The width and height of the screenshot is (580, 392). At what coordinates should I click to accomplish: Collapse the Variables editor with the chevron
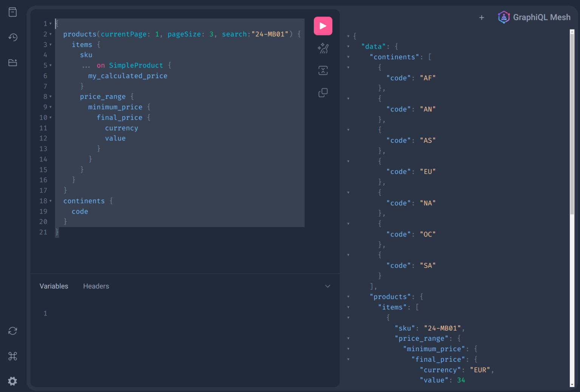point(328,286)
